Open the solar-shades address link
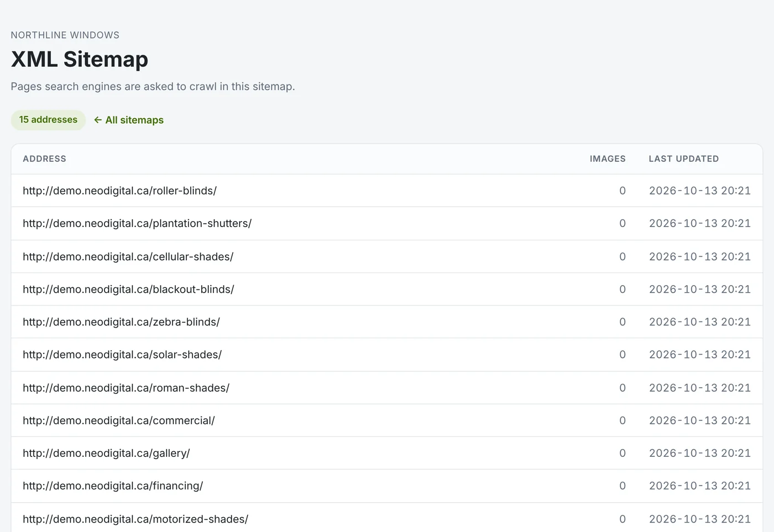774x532 pixels. (122, 354)
